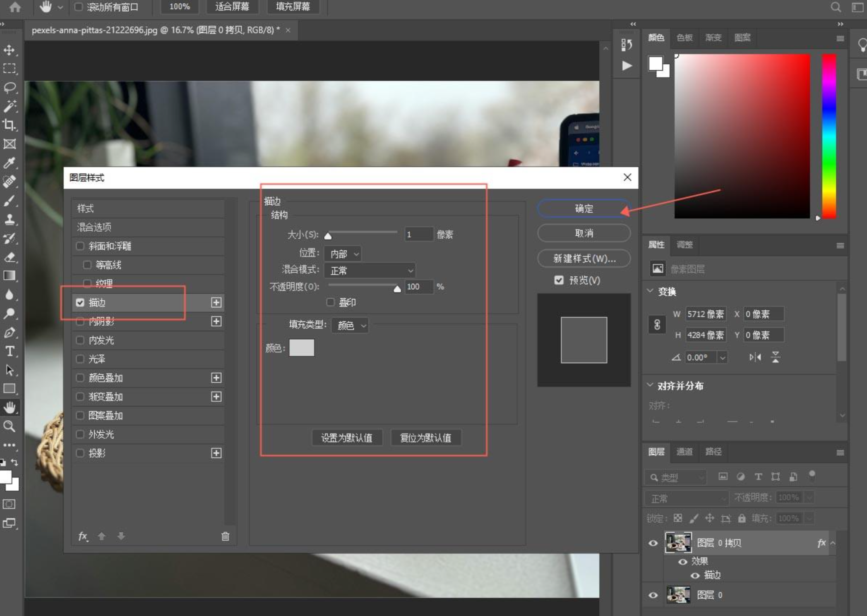This screenshot has width=867, height=616.
Task: Collapse the 变换 transform section
Action: (650, 291)
